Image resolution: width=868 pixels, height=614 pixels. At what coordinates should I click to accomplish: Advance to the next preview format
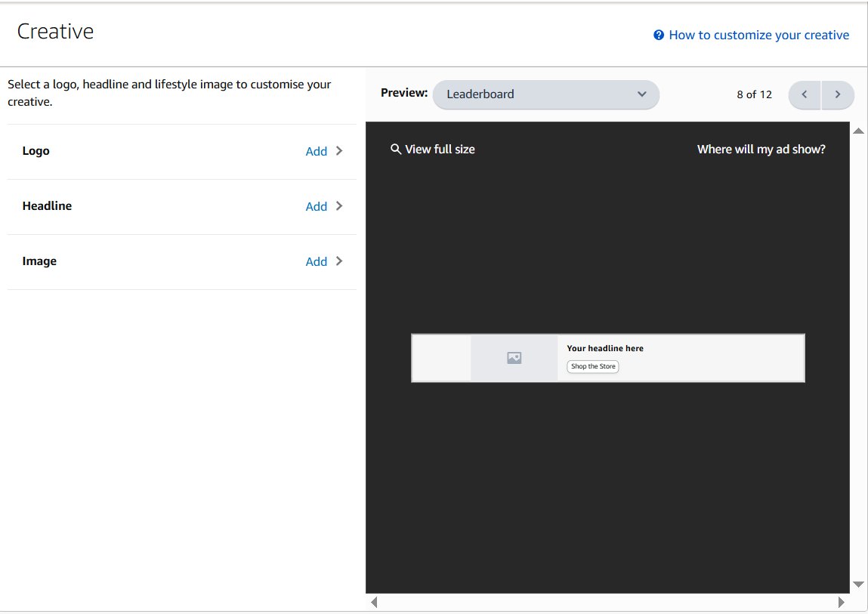tap(838, 94)
